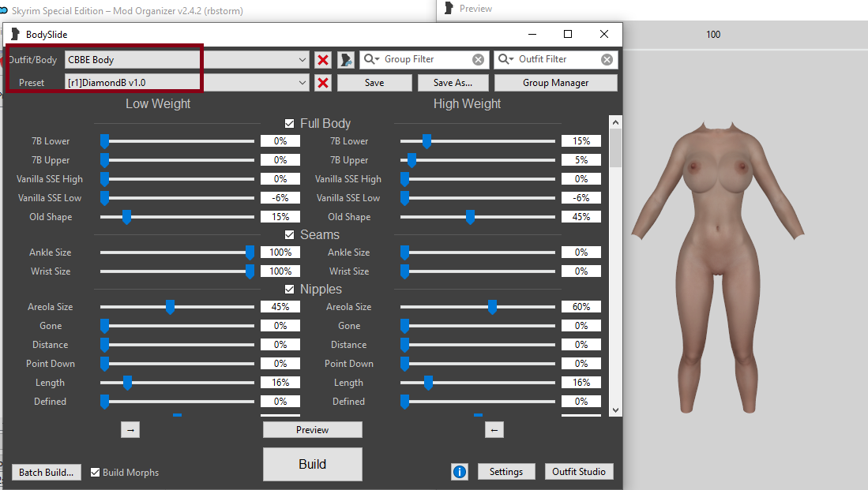Toggle the Seams category checkbox
Viewport: 868px width, 490px height.
pyautogui.click(x=289, y=234)
